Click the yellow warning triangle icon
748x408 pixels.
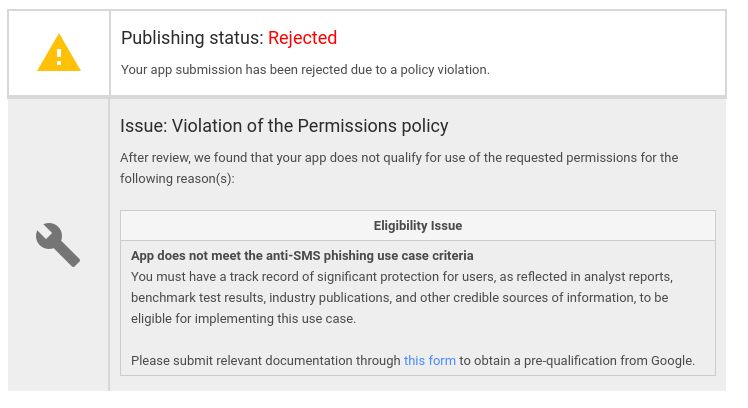pyautogui.click(x=59, y=52)
